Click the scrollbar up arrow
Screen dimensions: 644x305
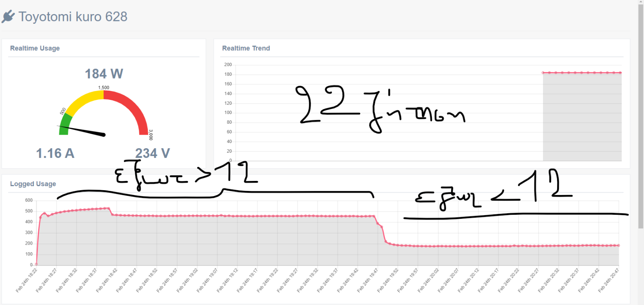641,2
